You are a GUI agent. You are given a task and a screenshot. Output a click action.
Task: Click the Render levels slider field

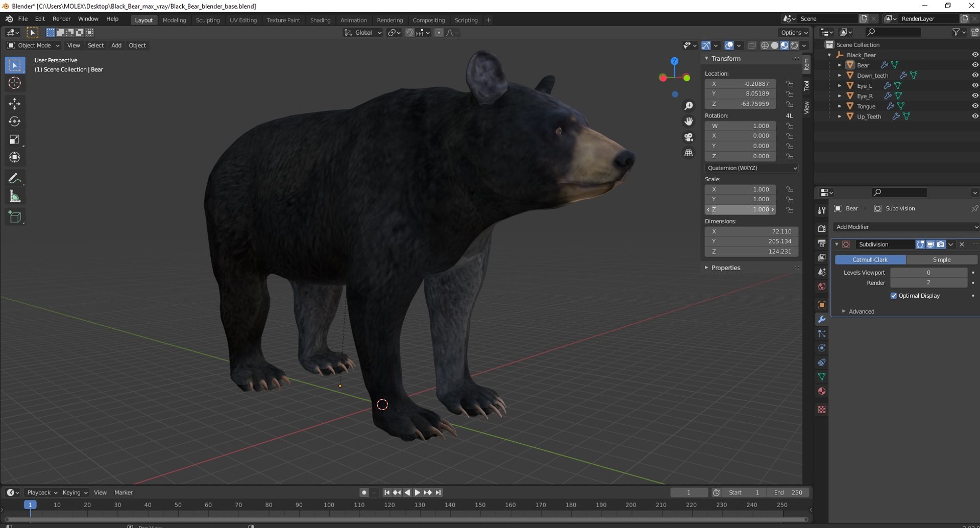(x=928, y=283)
